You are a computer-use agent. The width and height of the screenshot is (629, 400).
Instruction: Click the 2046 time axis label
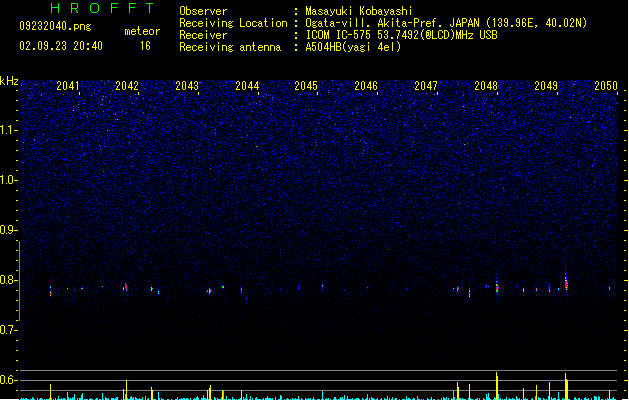(x=366, y=86)
